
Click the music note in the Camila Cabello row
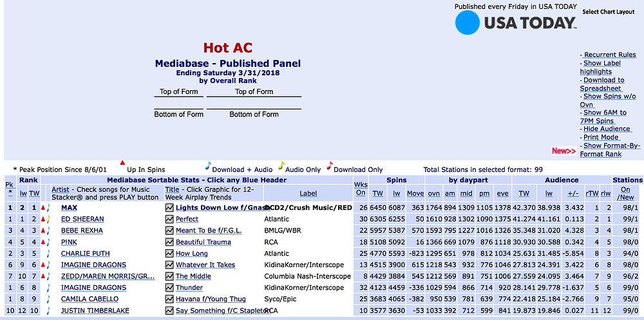coord(48,299)
